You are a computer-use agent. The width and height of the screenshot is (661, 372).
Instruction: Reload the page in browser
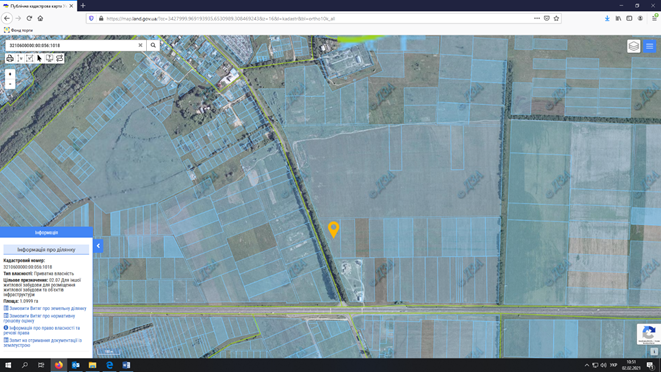tap(29, 19)
